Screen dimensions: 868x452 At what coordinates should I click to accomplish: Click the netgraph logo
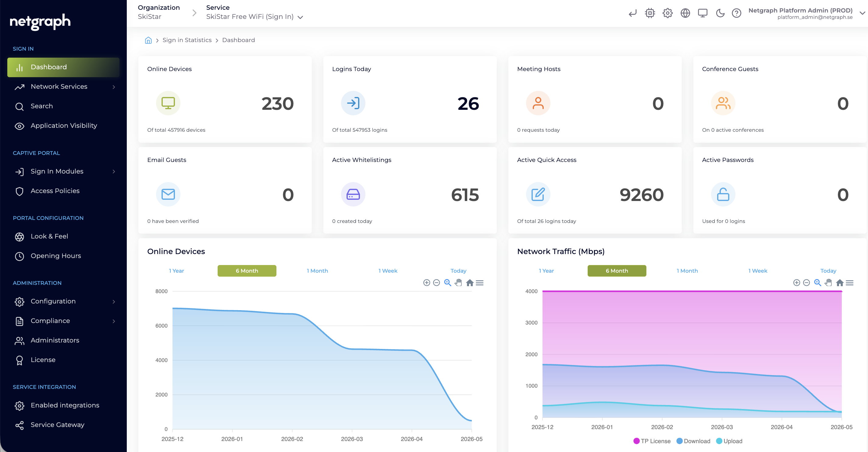[40, 22]
